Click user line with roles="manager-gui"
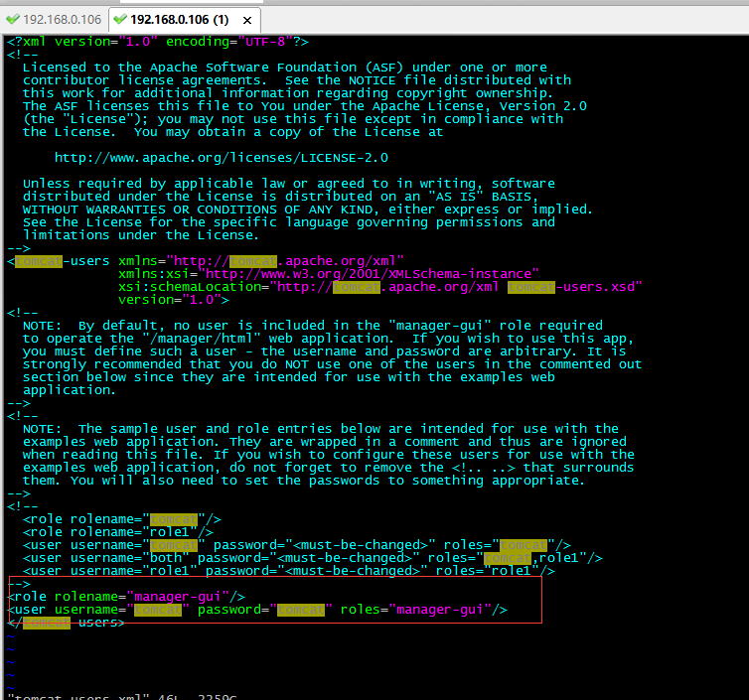Image resolution: width=749 pixels, height=700 pixels. [257, 610]
